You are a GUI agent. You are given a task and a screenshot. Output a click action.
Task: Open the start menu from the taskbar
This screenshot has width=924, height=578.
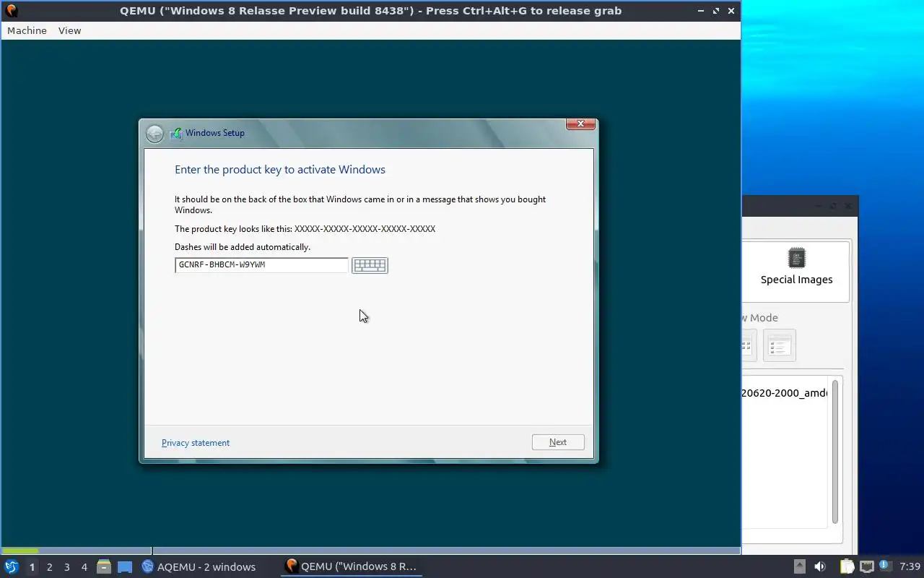tap(11, 567)
